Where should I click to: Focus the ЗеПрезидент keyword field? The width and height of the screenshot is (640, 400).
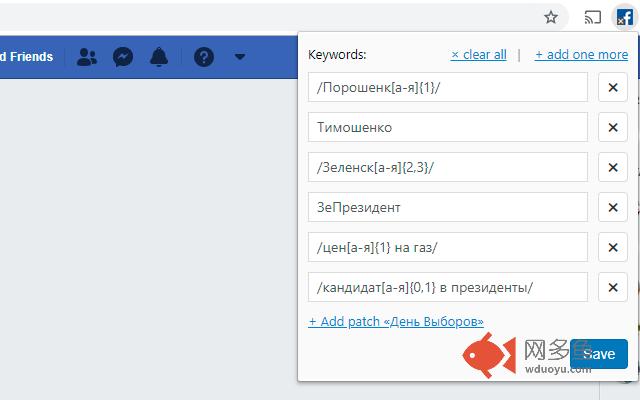click(448, 208)
